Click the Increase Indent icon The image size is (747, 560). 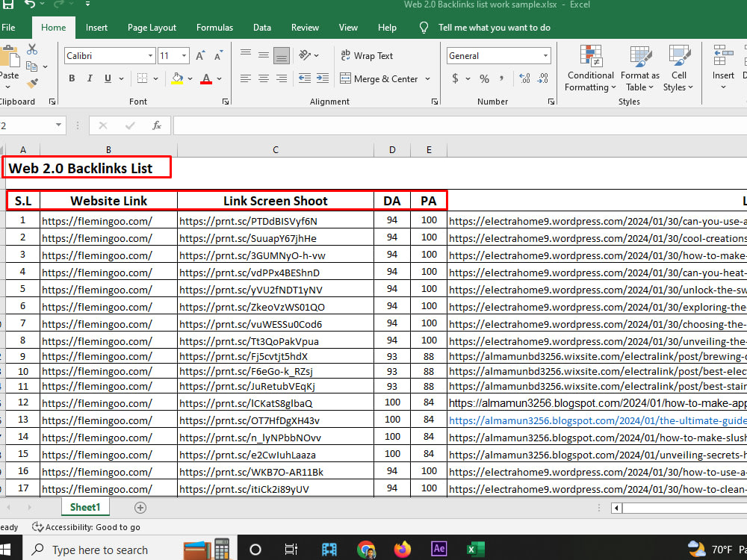323,78
